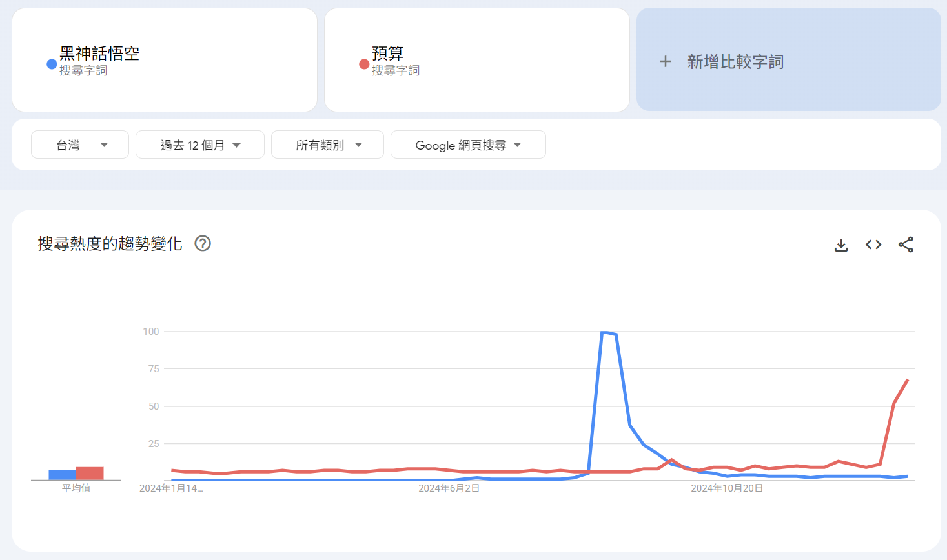Expand the 所有類別 category dropdown

(x=327, y=145)
